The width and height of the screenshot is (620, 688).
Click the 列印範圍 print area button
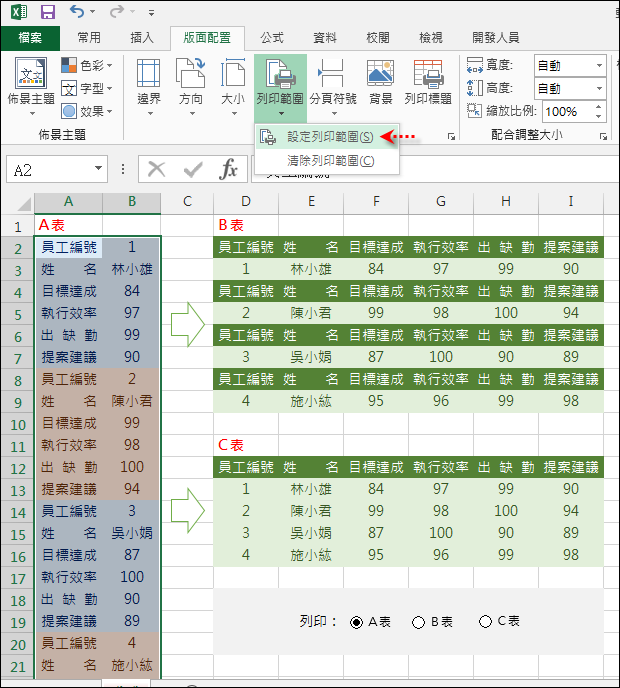280,87
